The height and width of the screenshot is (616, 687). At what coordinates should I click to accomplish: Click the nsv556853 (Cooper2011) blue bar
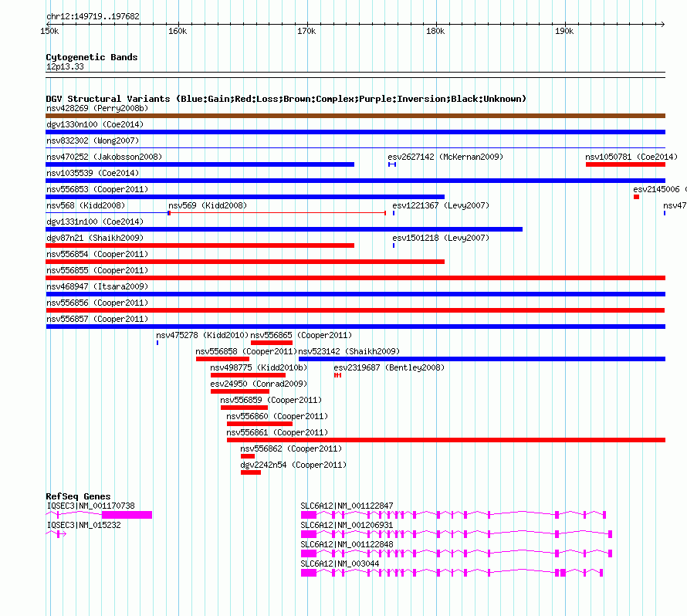click(245, 197)
